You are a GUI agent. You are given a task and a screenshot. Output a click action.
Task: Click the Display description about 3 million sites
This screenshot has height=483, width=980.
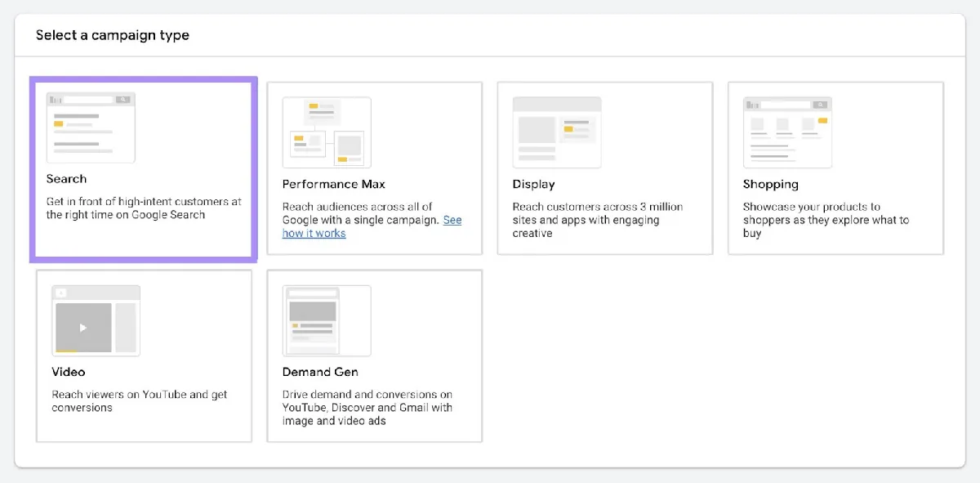click(x=598, y=220)
